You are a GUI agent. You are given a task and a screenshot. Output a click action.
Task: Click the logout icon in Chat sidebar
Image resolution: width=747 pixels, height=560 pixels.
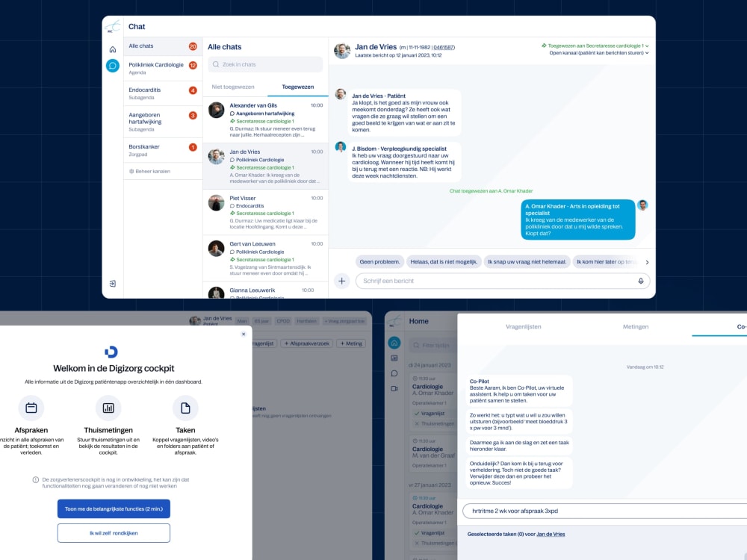point(113,283)
